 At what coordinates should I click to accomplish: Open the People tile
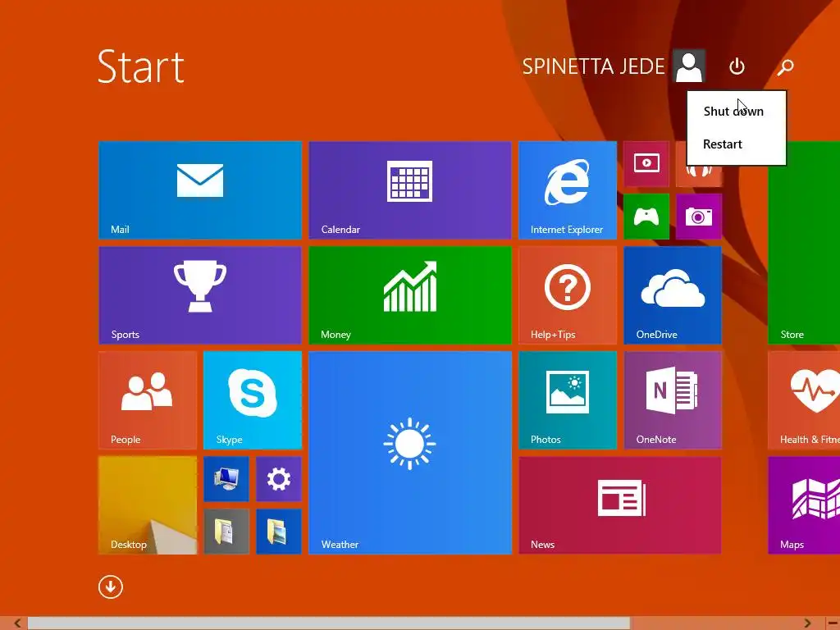148,400
